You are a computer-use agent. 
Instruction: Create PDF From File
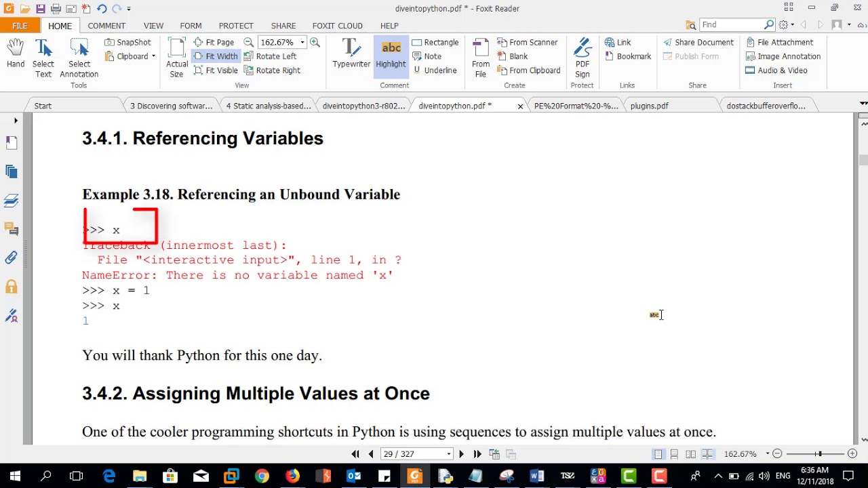click(x=481, y=58)
